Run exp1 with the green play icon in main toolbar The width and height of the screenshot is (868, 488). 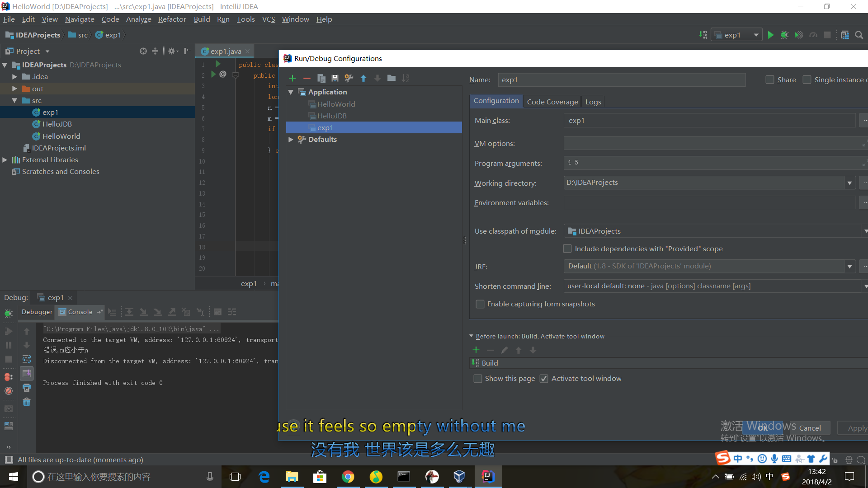(x=771, y=35)
